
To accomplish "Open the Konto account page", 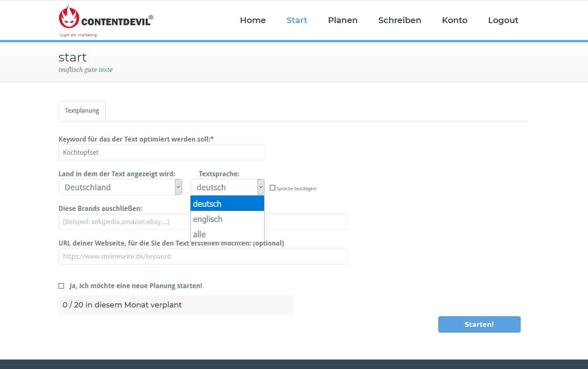I will [x=454, y=20].
